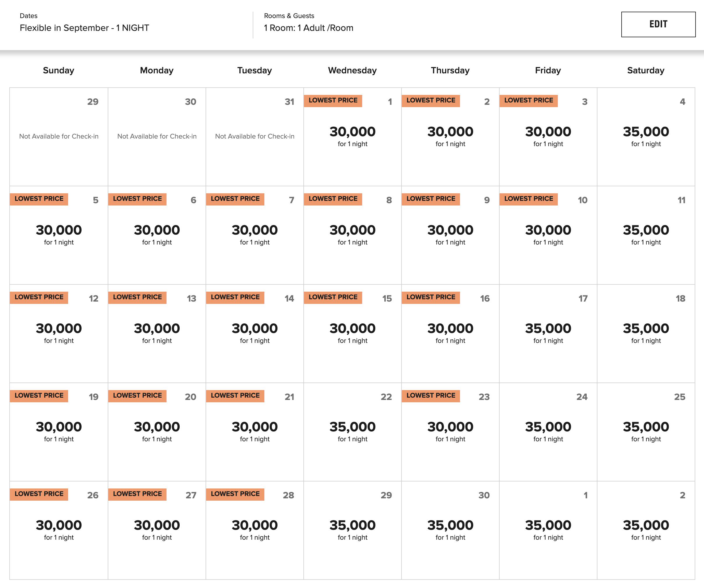Viewport: 704px width, 588px height.
Task: Click Flexible in September dates field
Action: [84, 28]
